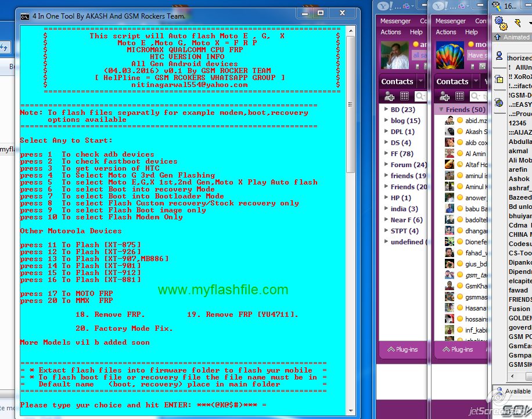Click console scrollbar up arrow

(351, 31)
